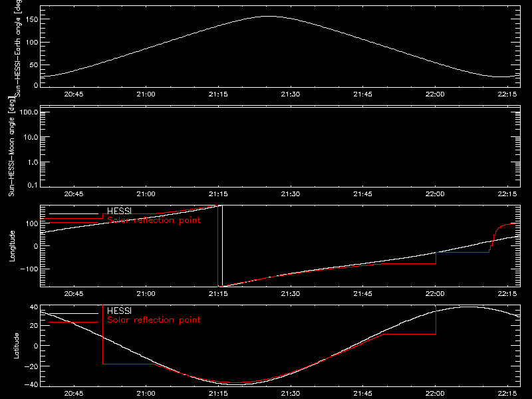Viewport: 532px width, 399px height.
Task: Click red legend line in Longitude plot
Action: coord(74,223)
